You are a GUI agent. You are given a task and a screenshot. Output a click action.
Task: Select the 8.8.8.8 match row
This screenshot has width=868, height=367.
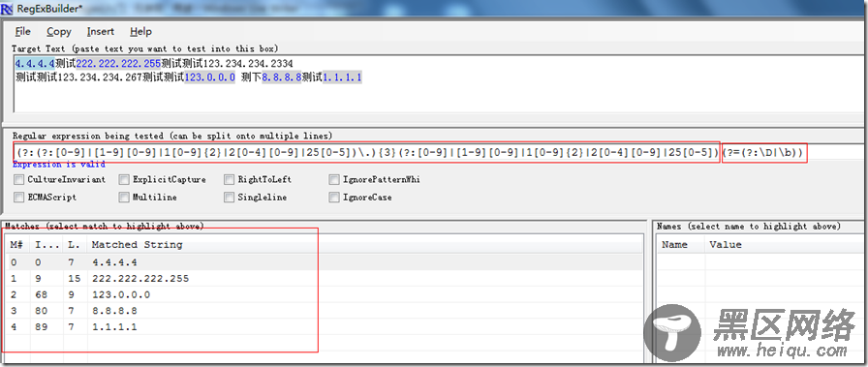[x=324, y=311]
